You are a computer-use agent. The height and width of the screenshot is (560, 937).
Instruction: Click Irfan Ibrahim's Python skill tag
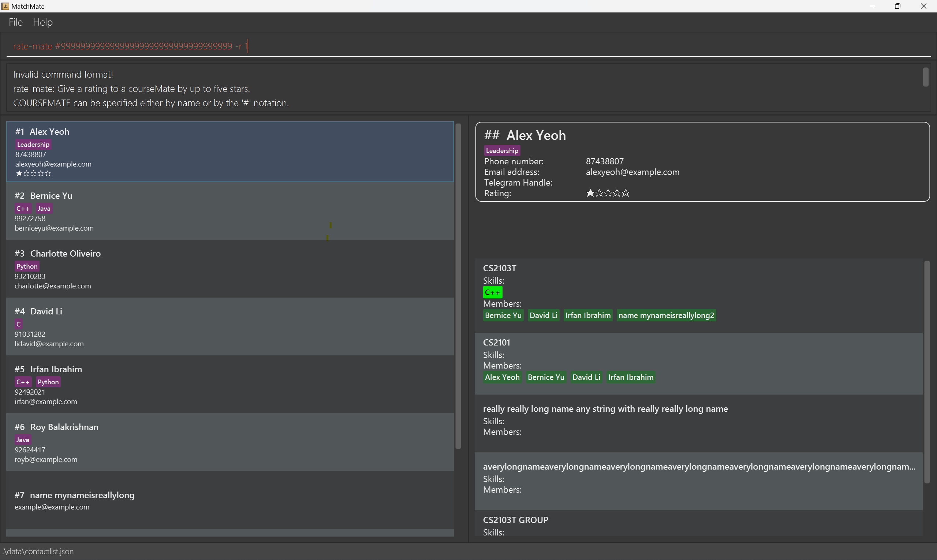(x=48, y=382)
